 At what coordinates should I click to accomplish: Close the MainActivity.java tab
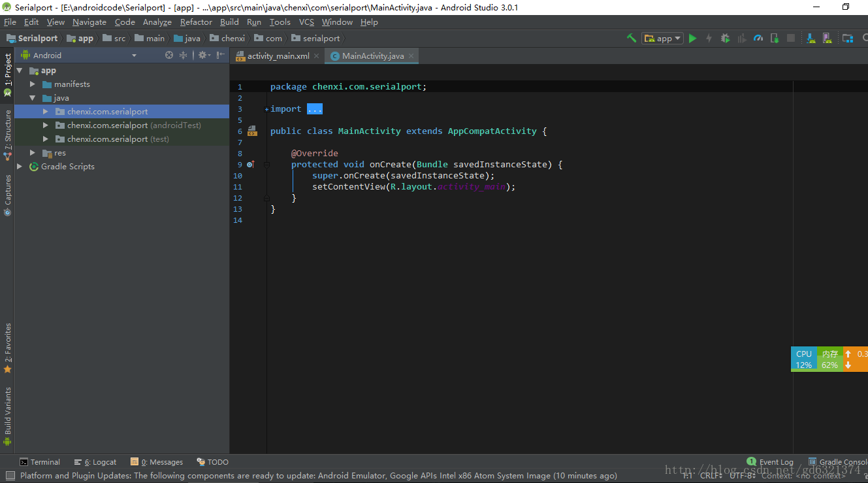pos(411,56)
